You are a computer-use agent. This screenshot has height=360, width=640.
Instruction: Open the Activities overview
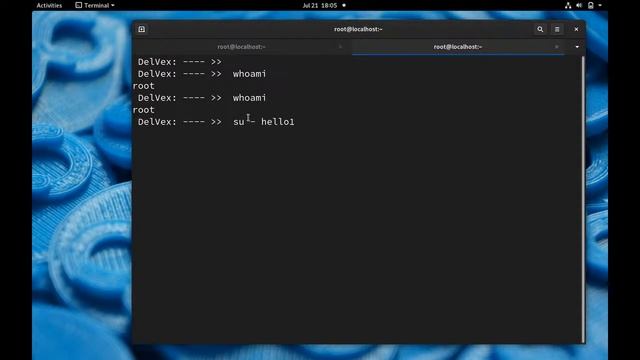click(x=49, y=5)
